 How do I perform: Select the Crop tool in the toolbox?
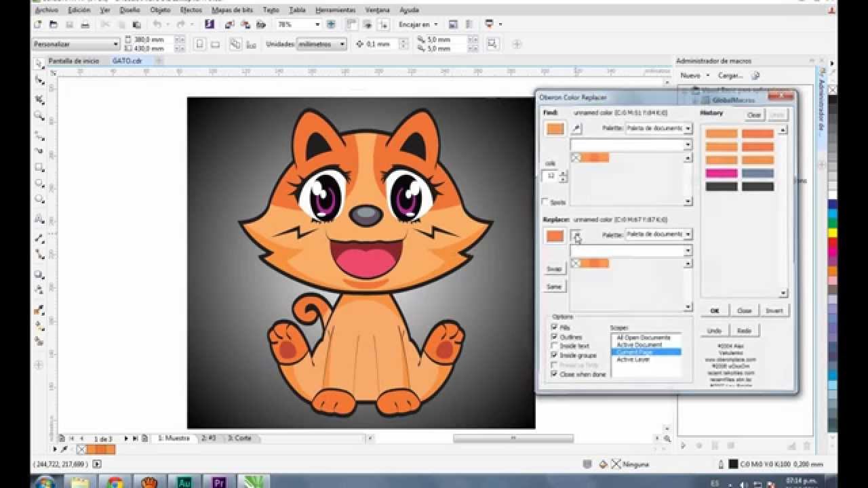click(39, 100)
